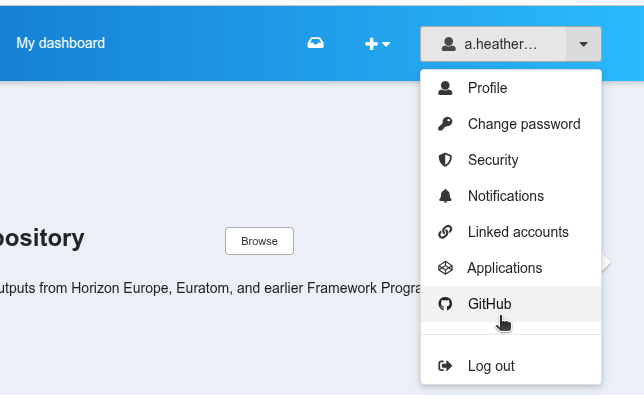Click the key icon for Change password
This screenshot has height=409, width=644.
coord(446,124)
